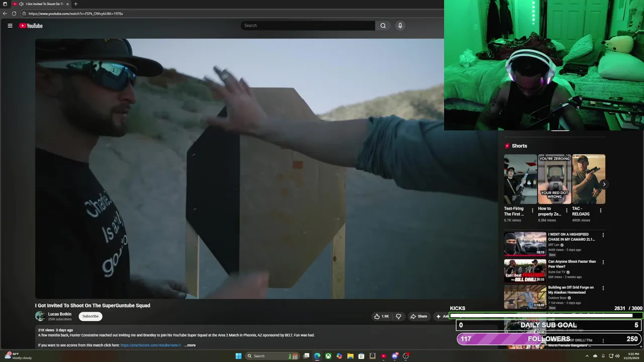The width and height of the screenshot is (644, 362).
Task: Open the Test-Firing The First short thumbnail
Action: (520, 179)
